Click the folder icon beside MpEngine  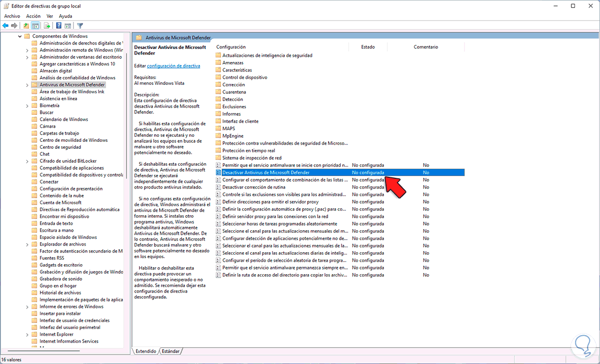pyautogui.click(x=218, y=136)
